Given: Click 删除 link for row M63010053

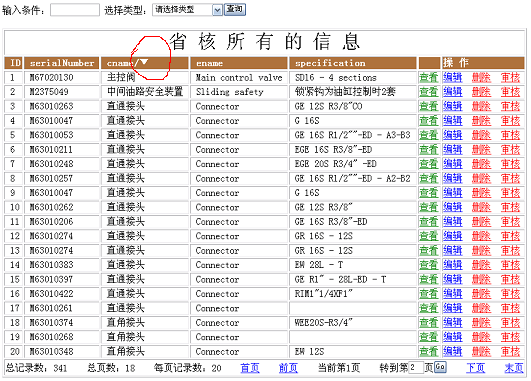Looking at the screenshot, I should pos(481,135).
